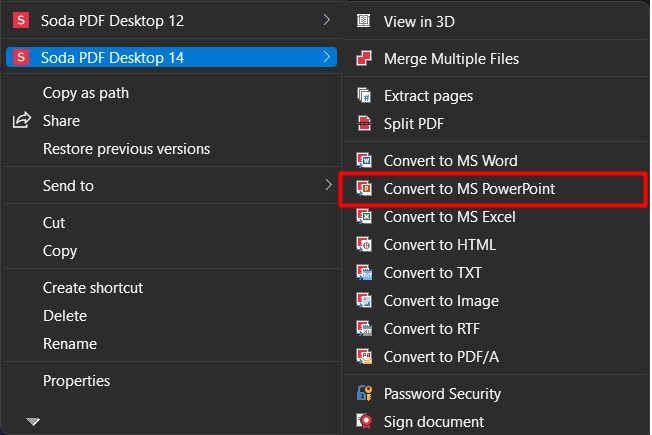Click the Soda PDF Desktop 12 logo icon

click(21, 20)
